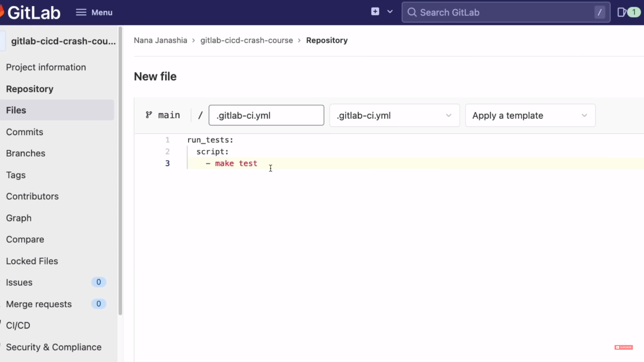
Task: Open the Branches section
Action: pyautogui.click(x=25, y=153)
